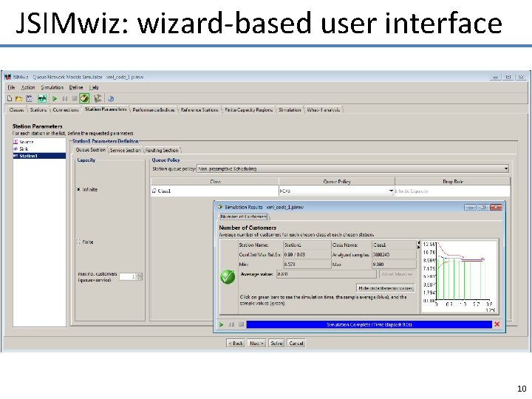This screenshot has width=532, height=399.
Task: Open a model using the folder icon
Action: (19, 99)
